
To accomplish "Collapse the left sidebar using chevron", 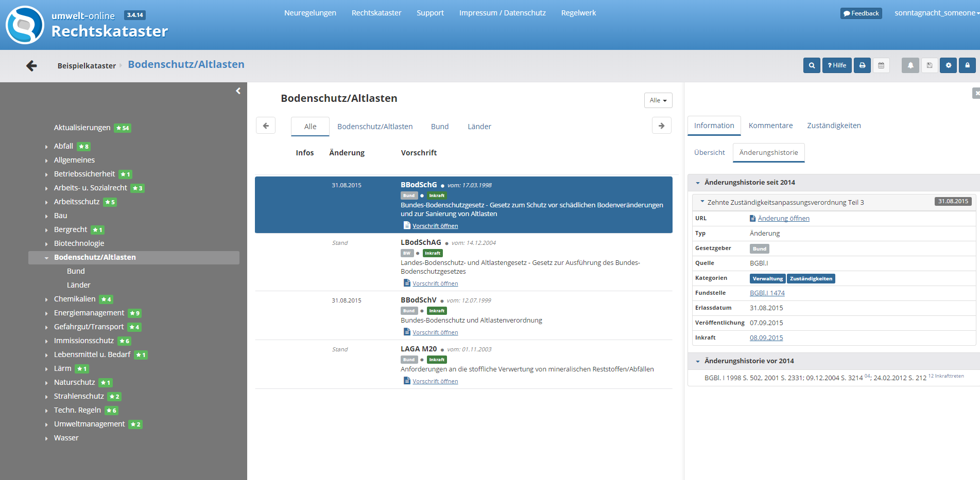I will pos(238,91).
